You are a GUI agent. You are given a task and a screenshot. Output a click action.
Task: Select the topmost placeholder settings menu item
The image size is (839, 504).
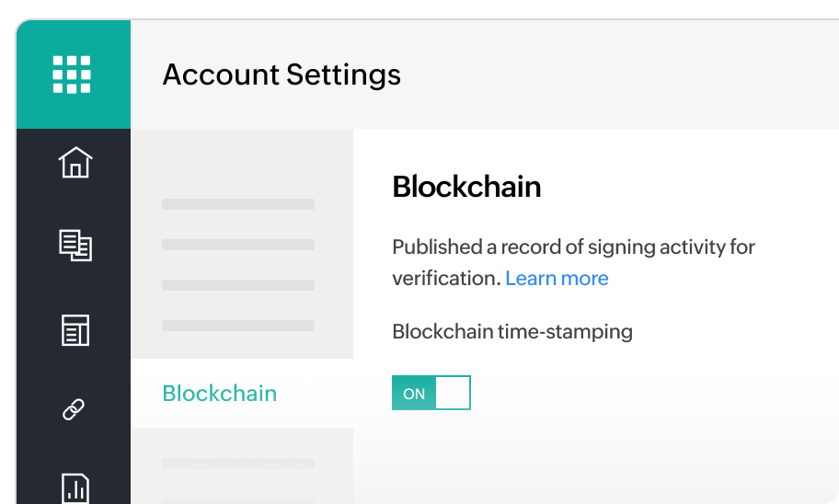point(238,204)
